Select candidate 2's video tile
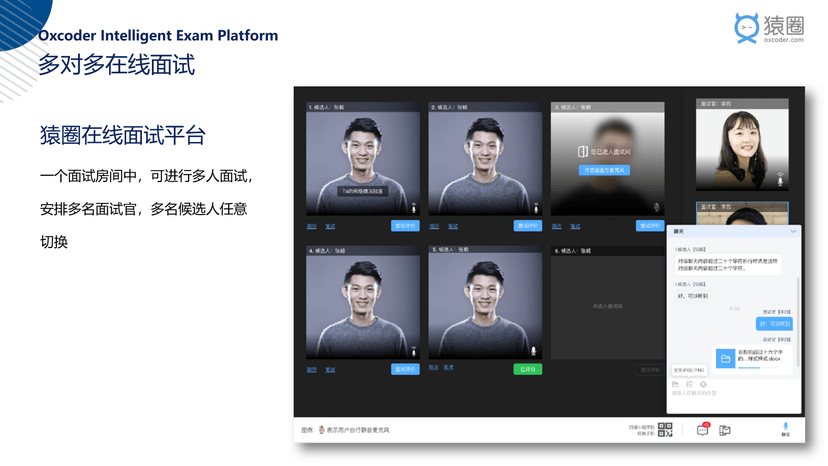 tap(485, 159)
